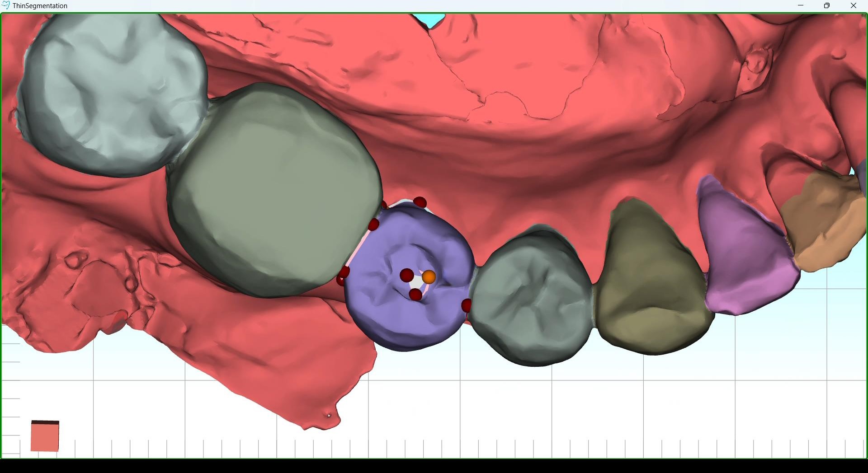Click the cyan patch at top of gum
This screenshot has width=868, height=473.
click(429, 20)
